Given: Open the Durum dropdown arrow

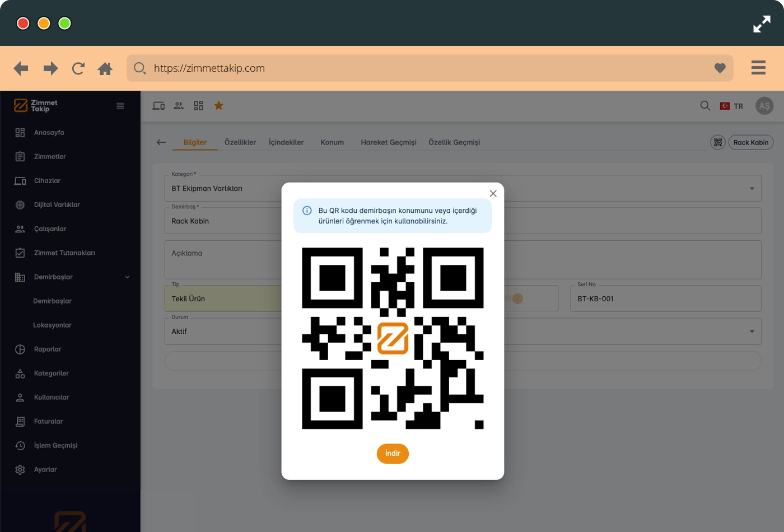Looking at the screenshot, I should click(x=752, y=332).
